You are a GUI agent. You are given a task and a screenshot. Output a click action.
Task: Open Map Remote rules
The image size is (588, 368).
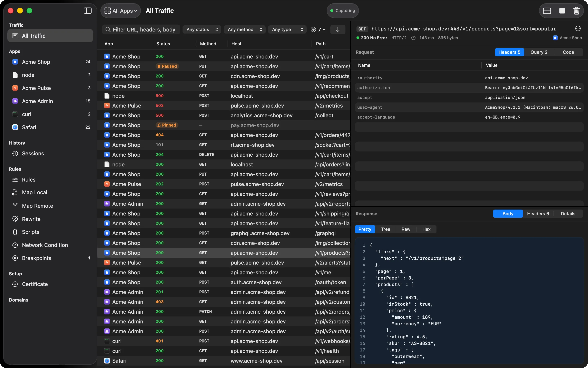click(x=50, y=206)
